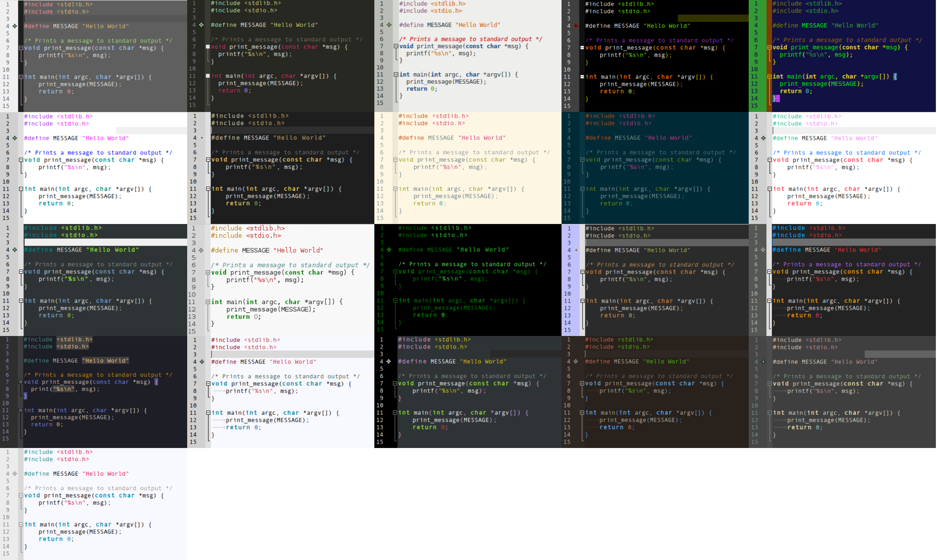Viewport: 937px width, 560px height.
Task: Toggle main fold box in black orange-keyword theme
Action: point(582,77)
